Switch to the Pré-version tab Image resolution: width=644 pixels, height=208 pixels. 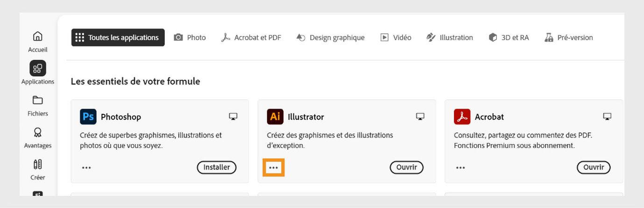[x=569, y=37]
